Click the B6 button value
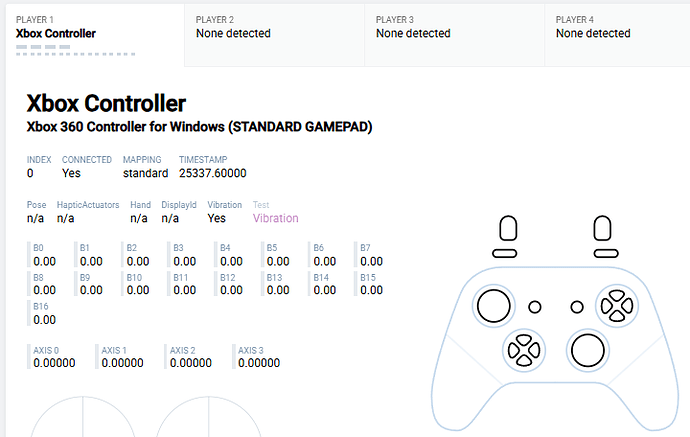This screenshot has height=437, width=690. [x=324, y=261]
